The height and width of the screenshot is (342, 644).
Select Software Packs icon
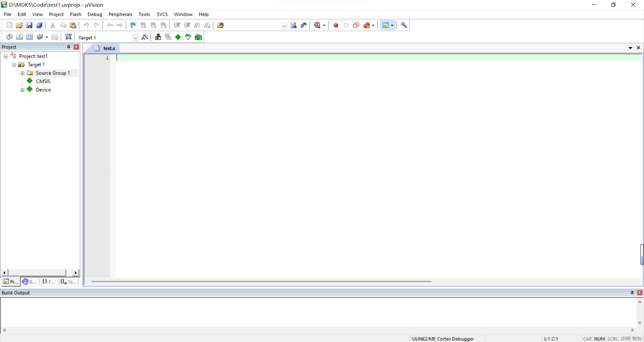[188, 37]
